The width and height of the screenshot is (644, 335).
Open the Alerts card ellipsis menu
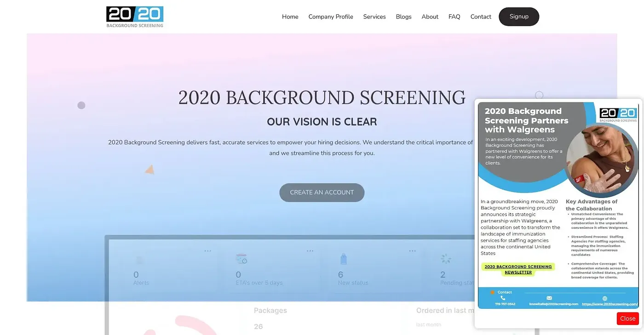(208, 251)
